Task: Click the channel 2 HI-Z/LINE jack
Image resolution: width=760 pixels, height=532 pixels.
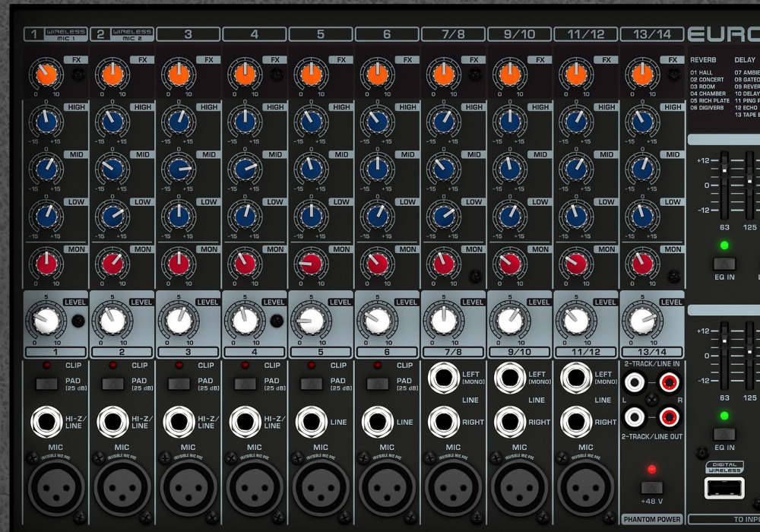Action: [112, 422]
